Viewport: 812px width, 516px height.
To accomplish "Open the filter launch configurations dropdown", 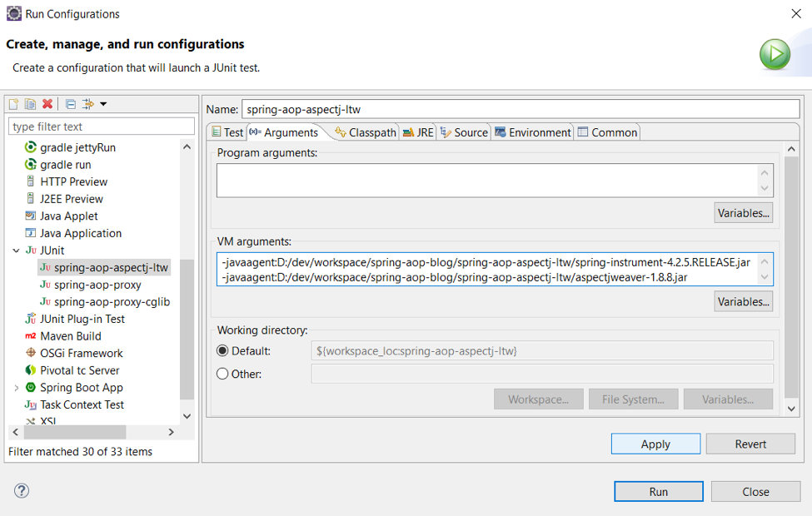I will click(103, 104).
